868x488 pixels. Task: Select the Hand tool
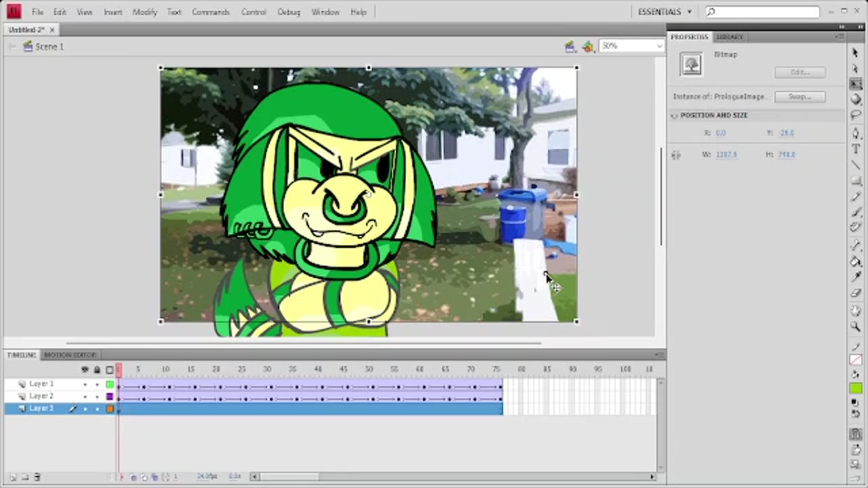(x=856, y=310)
